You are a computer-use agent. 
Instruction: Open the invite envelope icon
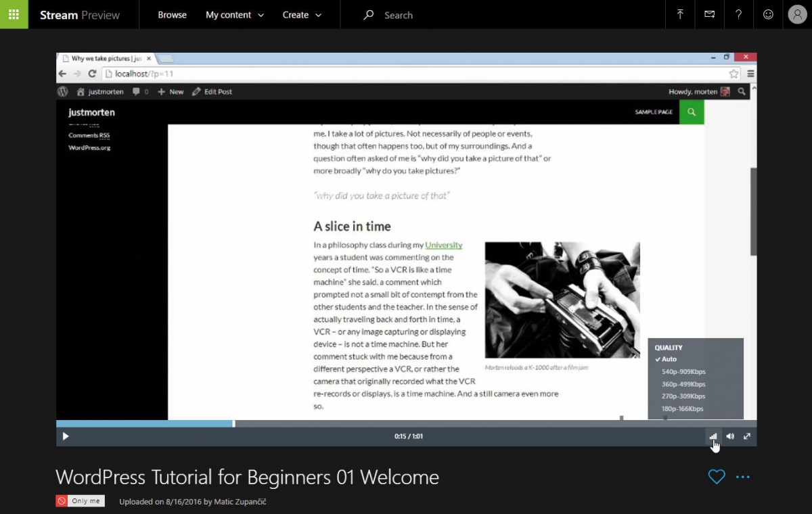click(x=709, y=14)
